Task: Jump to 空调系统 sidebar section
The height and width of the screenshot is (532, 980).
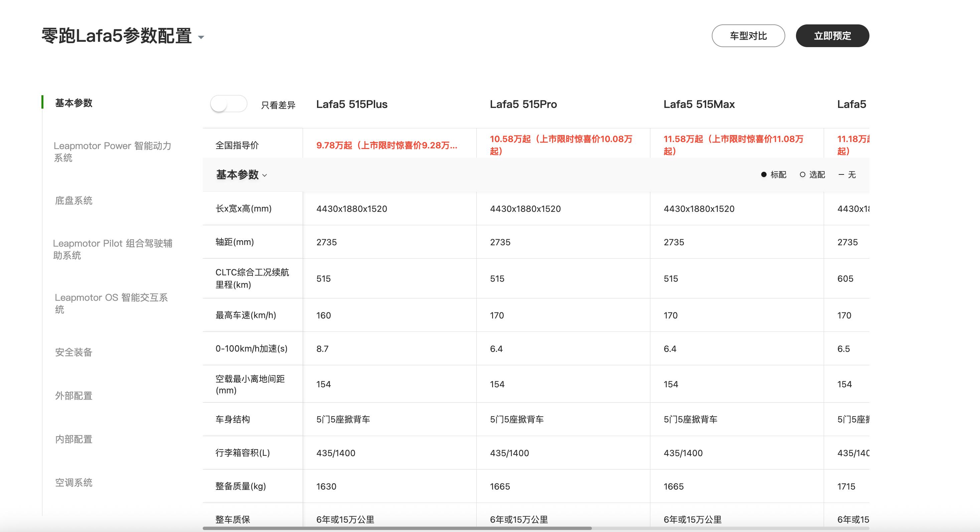Action: click(x=74, y=483)
